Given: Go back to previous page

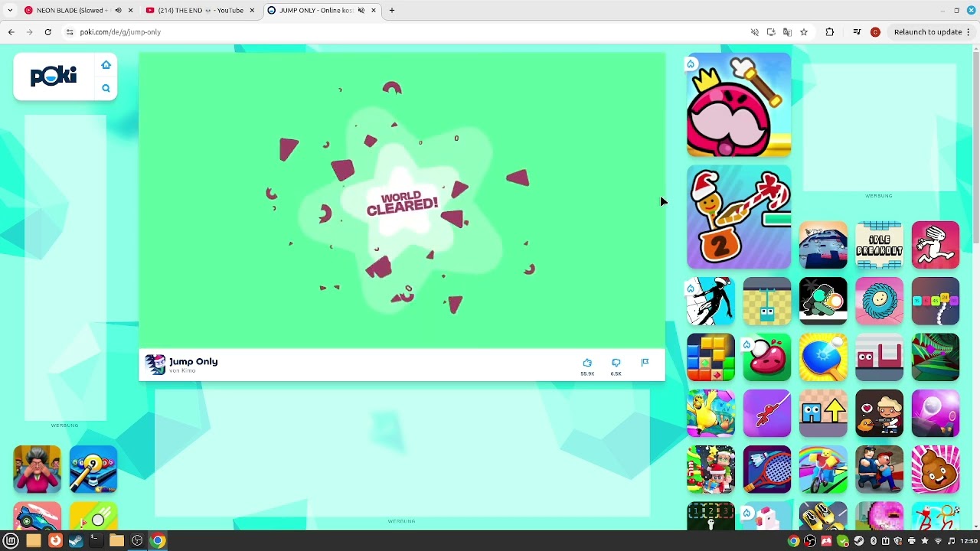Looking at the screenshot, I should point(11,32).
